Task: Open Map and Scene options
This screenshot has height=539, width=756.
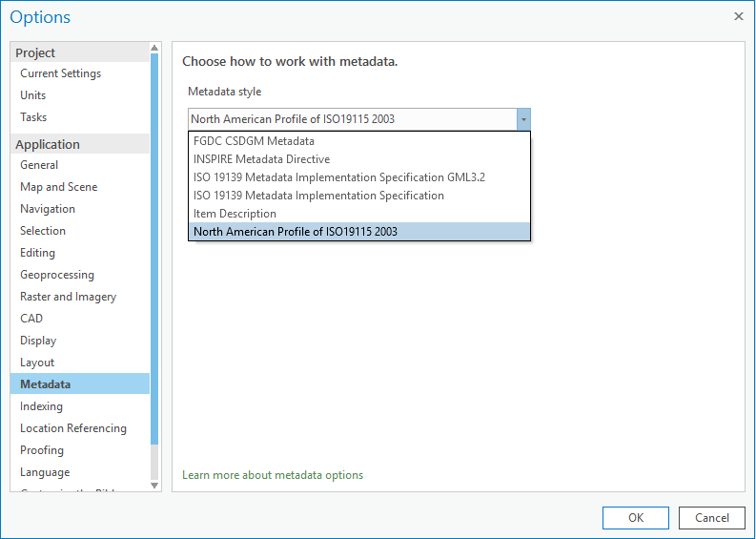Action: pos(80,187)
